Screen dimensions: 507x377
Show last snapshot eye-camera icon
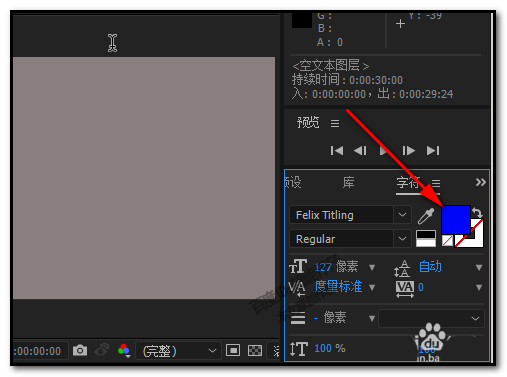102,350
